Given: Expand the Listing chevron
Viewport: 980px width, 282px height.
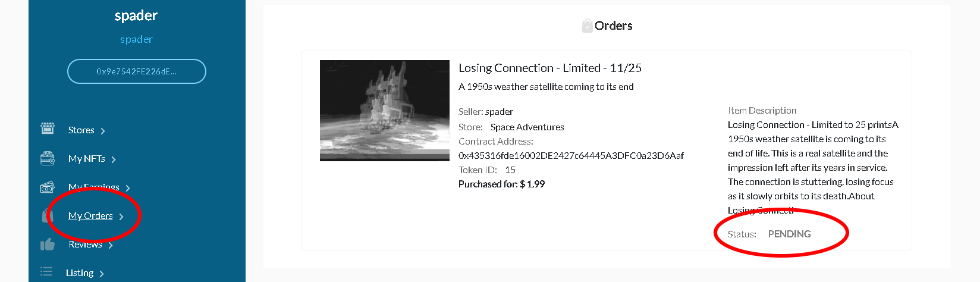Looking at the screenshot, I should coord(102,274).
